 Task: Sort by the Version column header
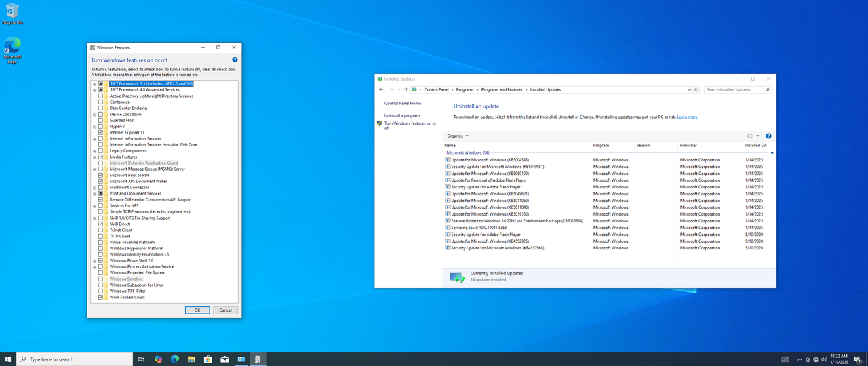[656, 145]
